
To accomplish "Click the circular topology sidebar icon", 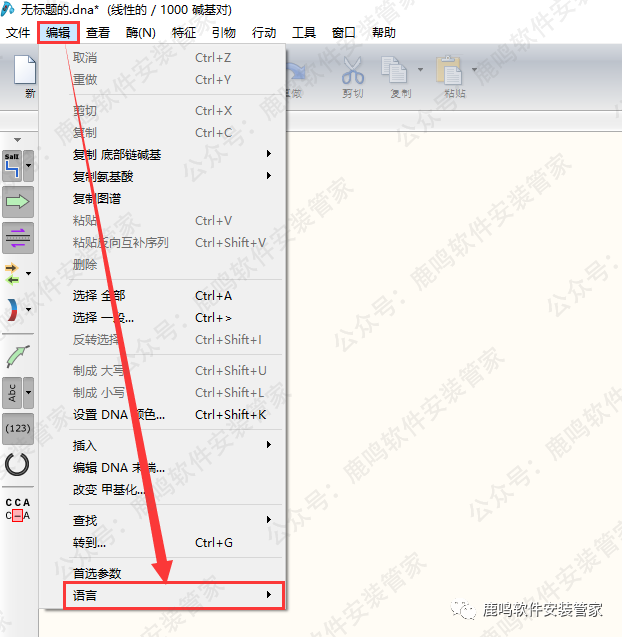I will (17, 464).
